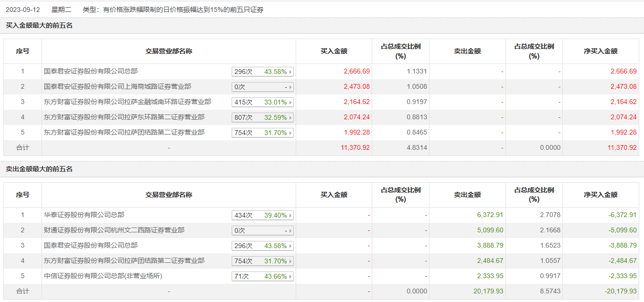The width and height of the screenshot is (644, 302).
Task: Select buy amount 2,473.08 in 买入金额 column
Action: (356, 87)
